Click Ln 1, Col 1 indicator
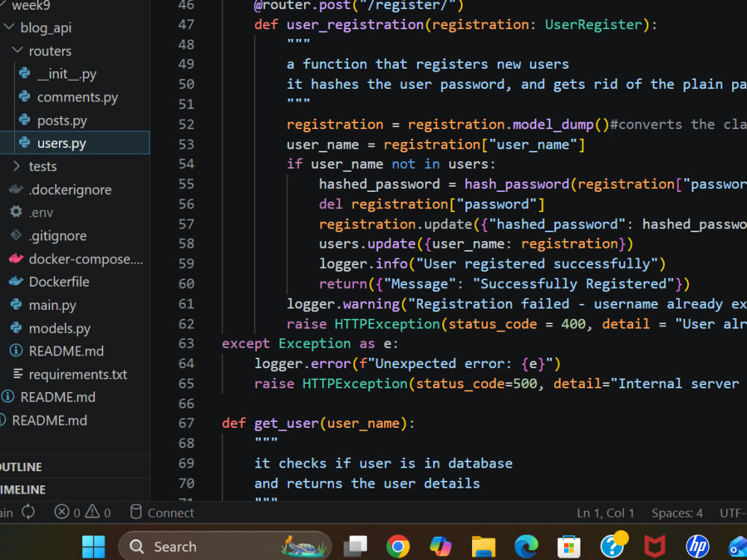Screen dimensions: 747x560 [605, 513]
